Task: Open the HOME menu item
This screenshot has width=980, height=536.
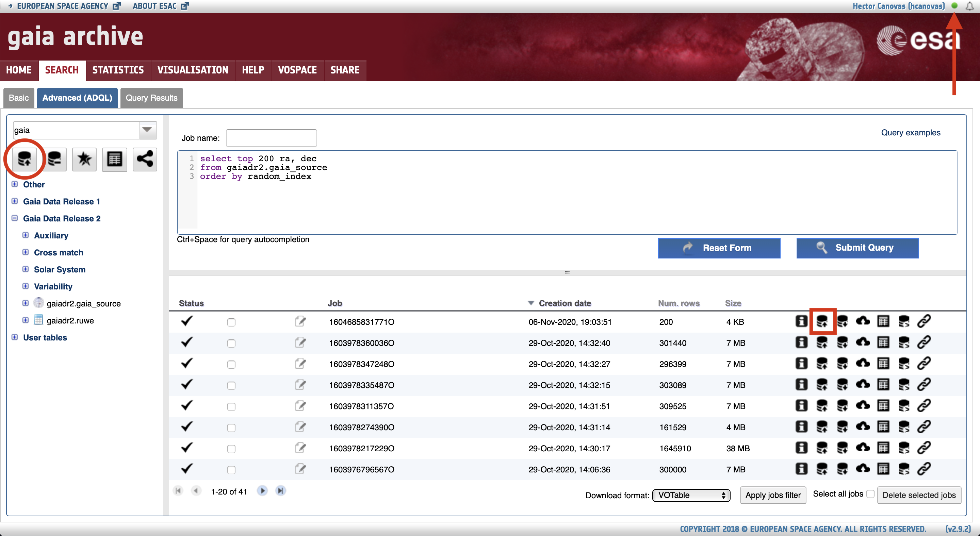Action: tap(19, 70)
